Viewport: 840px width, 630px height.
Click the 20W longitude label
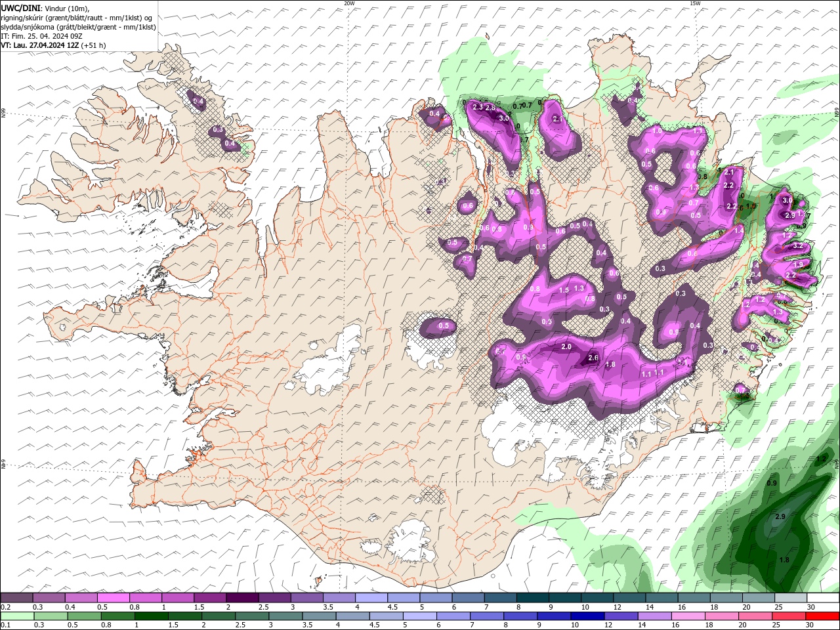coord(349,3)
